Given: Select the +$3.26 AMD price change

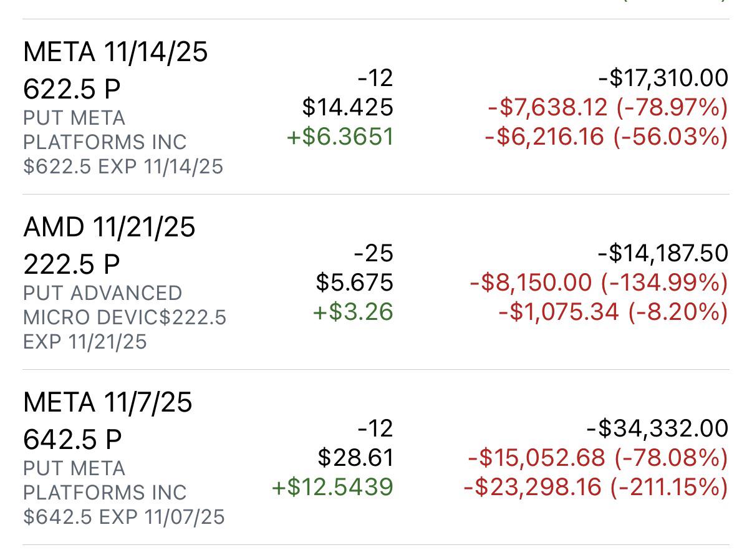Looking at the screenshot, I should pos(353,312).
